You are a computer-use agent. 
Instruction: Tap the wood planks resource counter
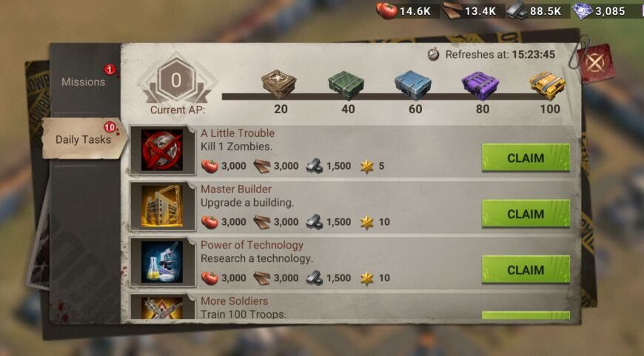tap(469, 10)
